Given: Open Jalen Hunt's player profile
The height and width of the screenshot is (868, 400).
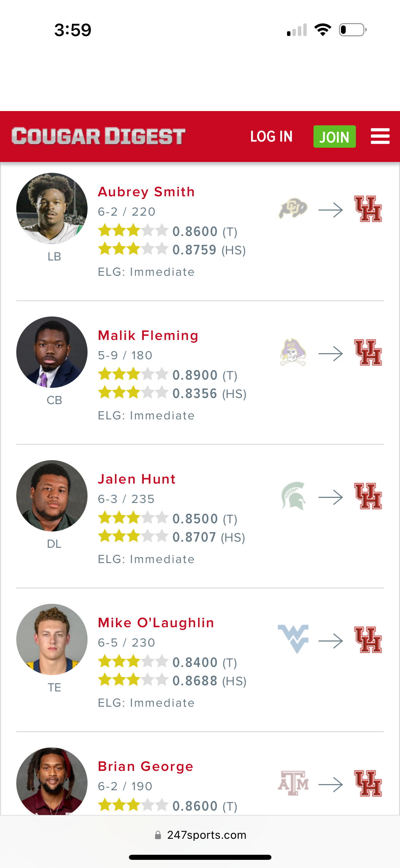Looking at the screenshot, I should pos(137,479).
